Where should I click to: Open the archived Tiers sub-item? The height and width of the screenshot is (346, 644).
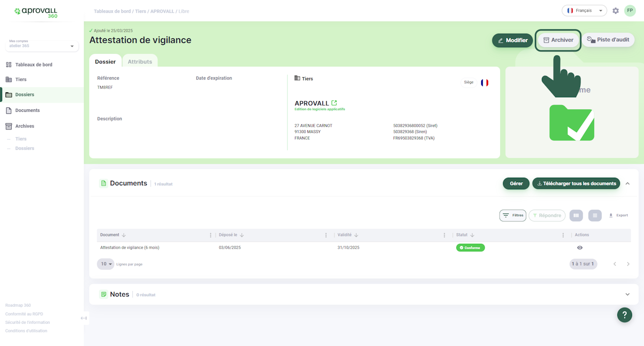point(21,139)
